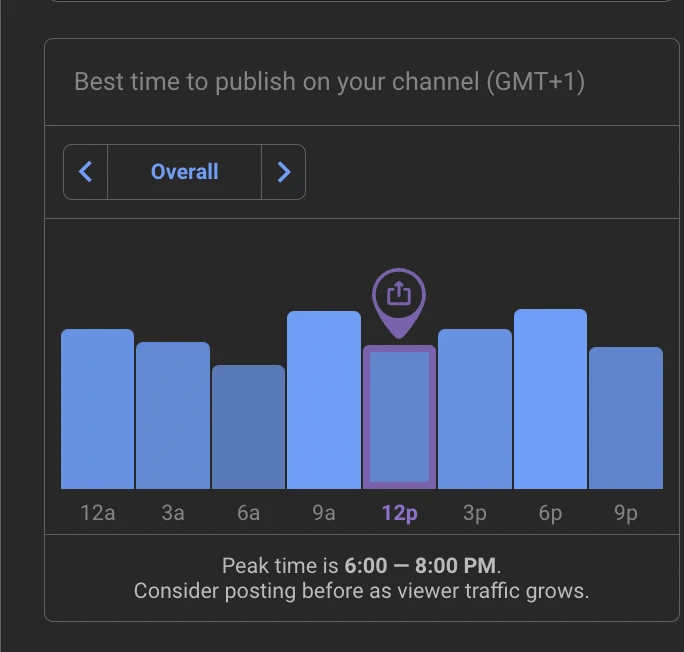Select the Overall time range label
684x652 pixels.
[x=184, y=172]
